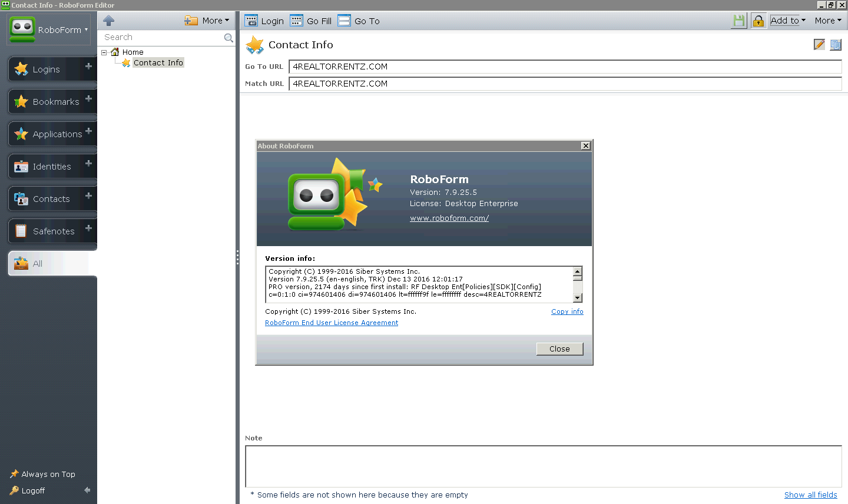
Task: Click the search magnifier icon
Action: pos(228,38)
